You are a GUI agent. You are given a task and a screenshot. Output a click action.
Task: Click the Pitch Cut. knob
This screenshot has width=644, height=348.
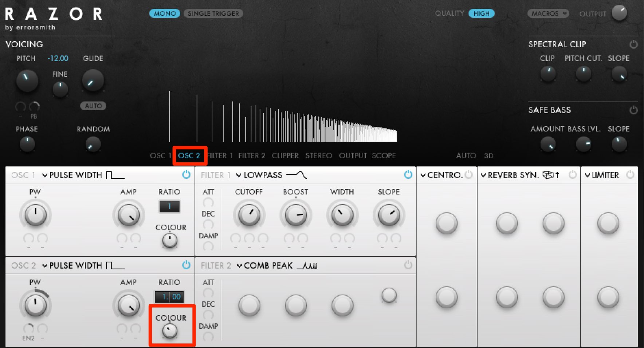pyautogui.click(x=583, y=74)
